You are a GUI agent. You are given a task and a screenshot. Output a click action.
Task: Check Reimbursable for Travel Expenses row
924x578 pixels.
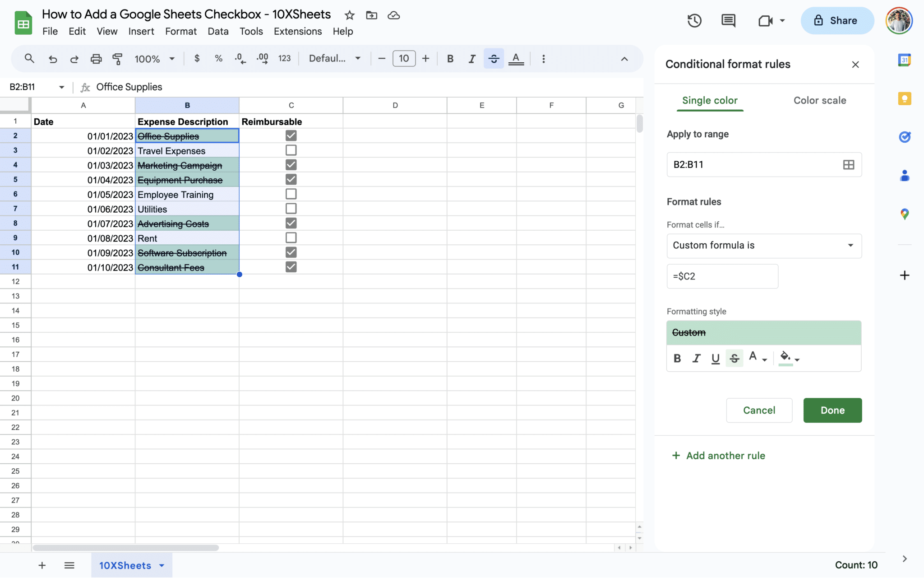[291, 150]
